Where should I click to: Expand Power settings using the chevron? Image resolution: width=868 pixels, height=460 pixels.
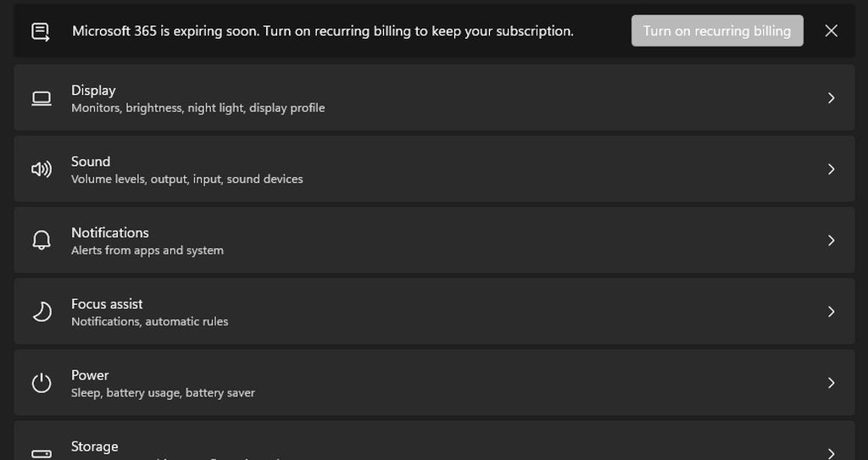[831, 383]
